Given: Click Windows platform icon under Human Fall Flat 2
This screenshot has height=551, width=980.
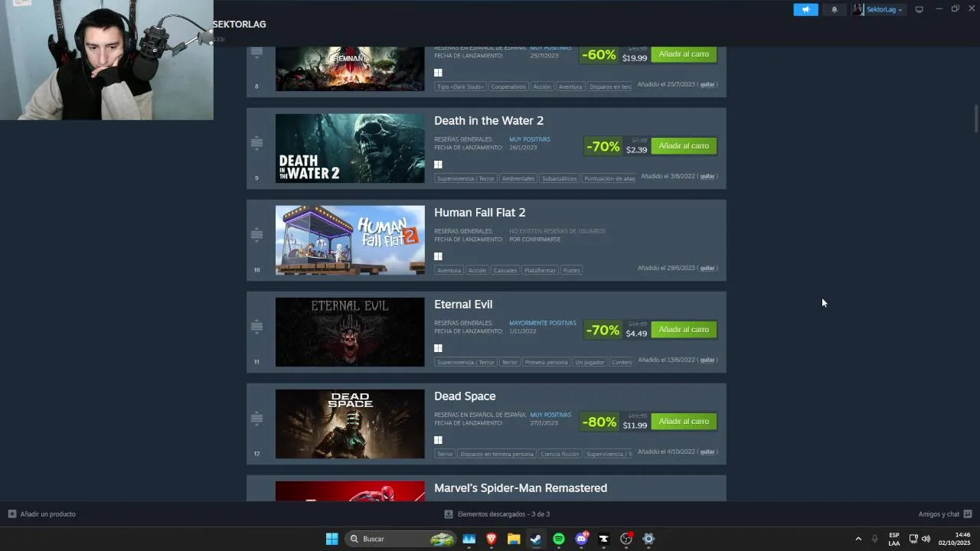Looking at the screenshot, I should 438,256.
